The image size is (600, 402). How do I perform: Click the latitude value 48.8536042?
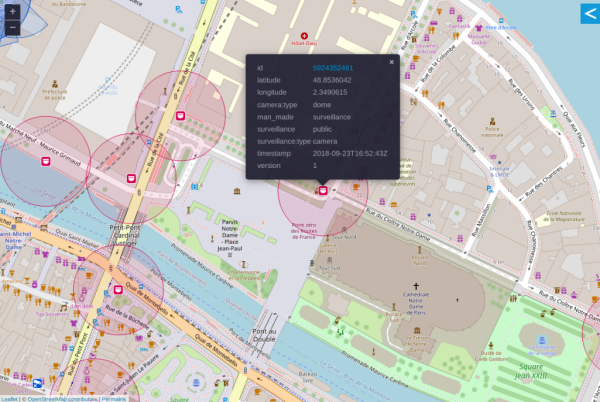(x=332, y=80)
